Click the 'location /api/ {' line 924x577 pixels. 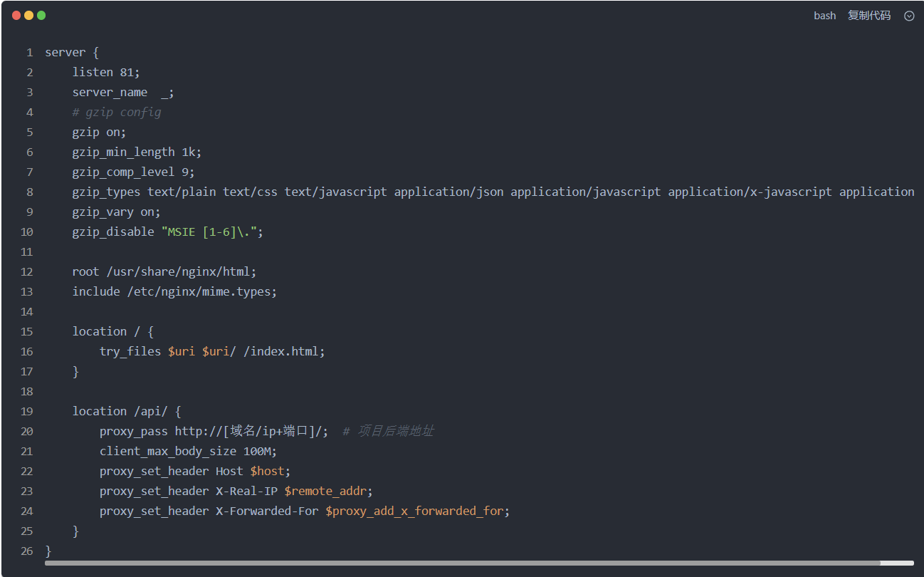point(127,411)
